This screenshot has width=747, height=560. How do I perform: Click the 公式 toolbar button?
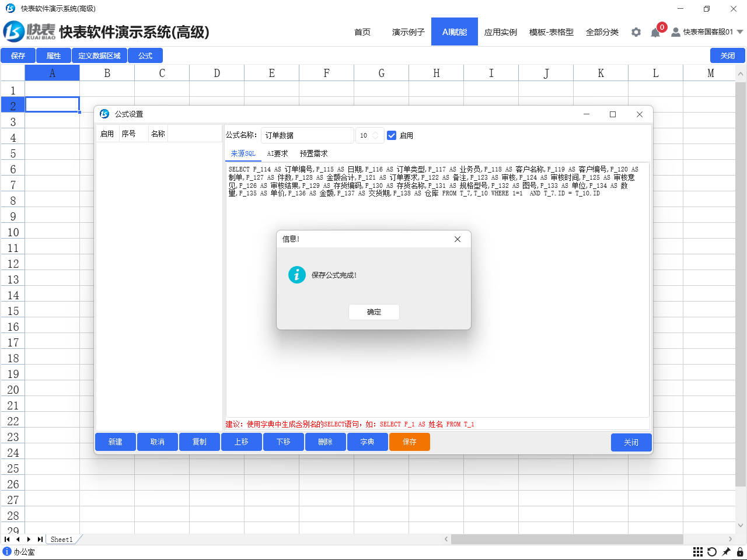(145, 55)
